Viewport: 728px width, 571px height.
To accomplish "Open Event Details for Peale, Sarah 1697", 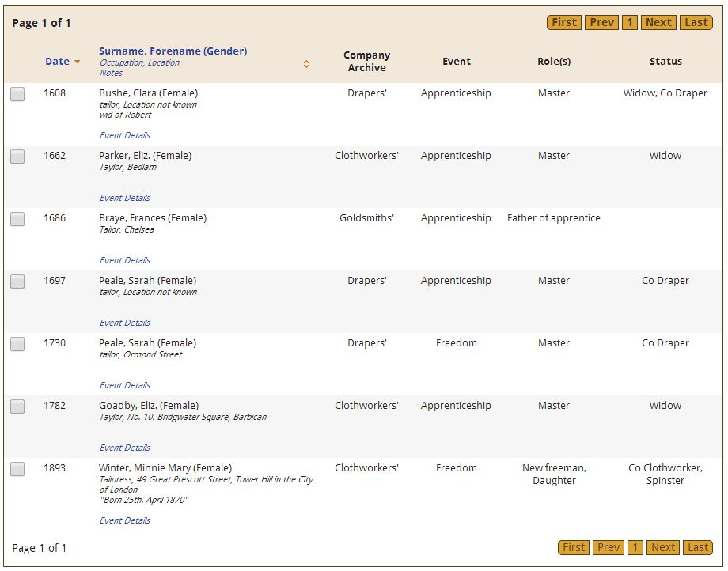I will click(124, 323).
